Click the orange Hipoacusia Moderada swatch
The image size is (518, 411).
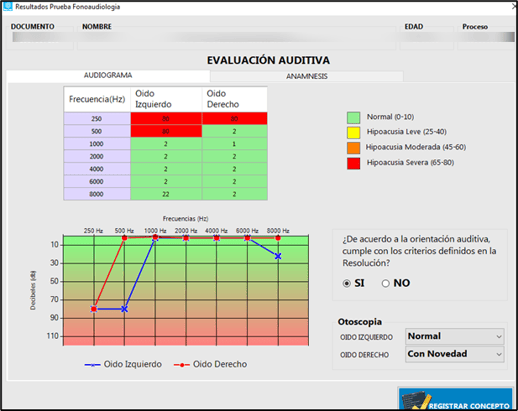click(353, 148)
